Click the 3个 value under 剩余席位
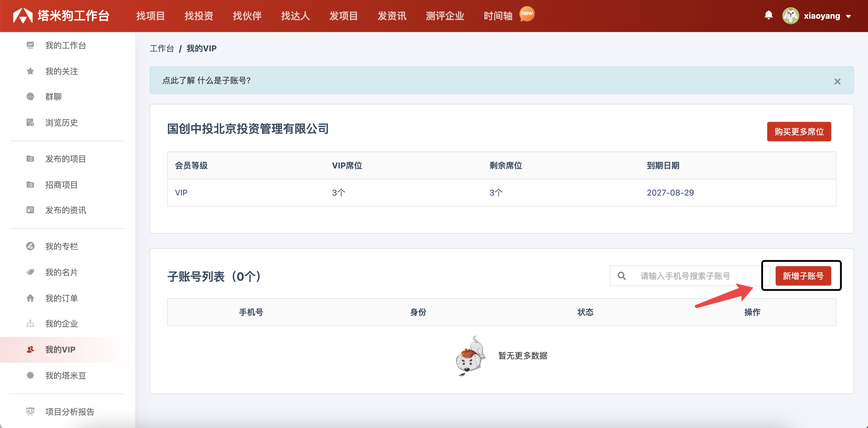This screenshot has width=868, height=428. click(496, 193)
